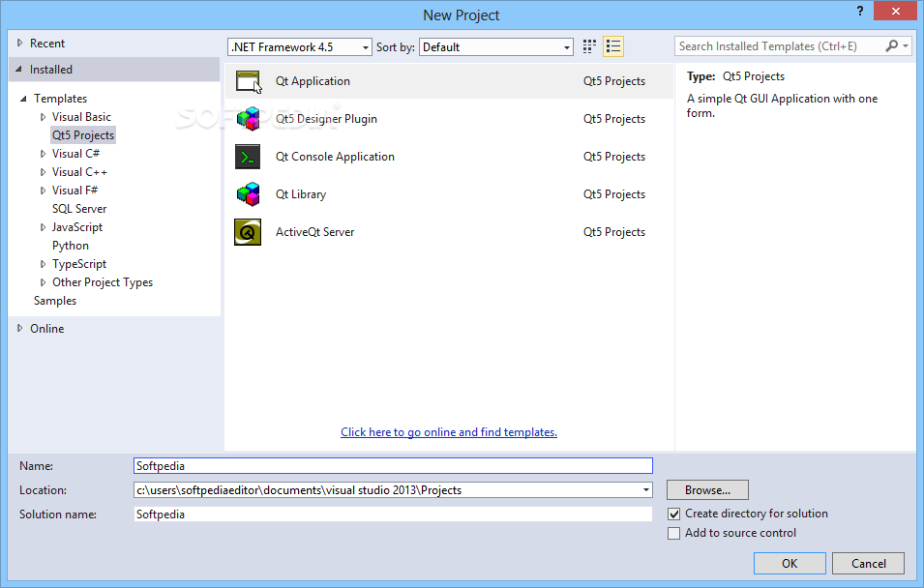Click the ActiveQt Server icon
Screen dimensions: 924x588
(248, 232)
